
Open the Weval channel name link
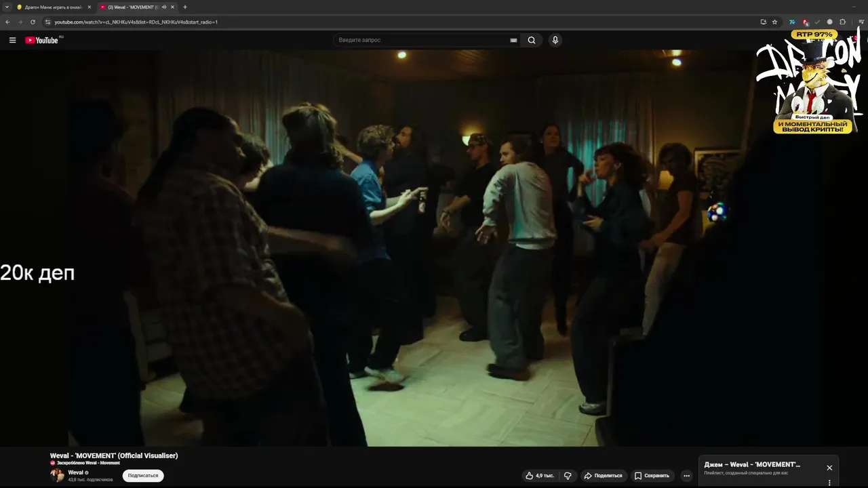coord(75,472)
